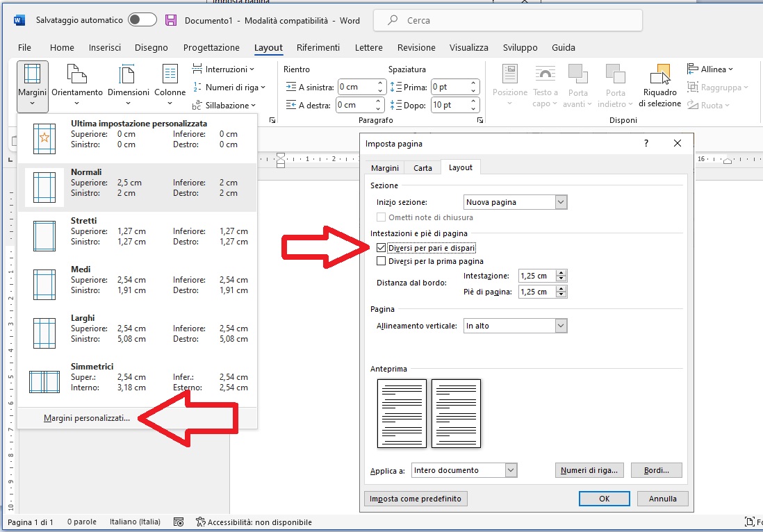The width and height of the screenshot is (763, 532).
Task: Click the help question mark in dialog
Action: tap(646, 143)
